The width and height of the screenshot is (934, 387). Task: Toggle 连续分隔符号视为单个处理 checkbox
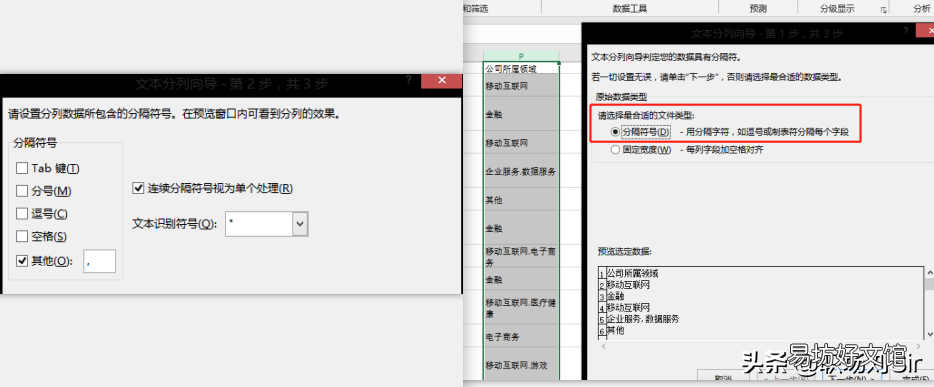pos(138,188)
